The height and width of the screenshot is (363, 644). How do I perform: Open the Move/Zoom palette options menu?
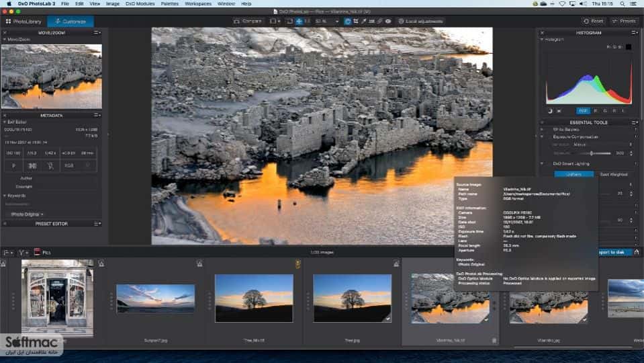tap(97, 32)
